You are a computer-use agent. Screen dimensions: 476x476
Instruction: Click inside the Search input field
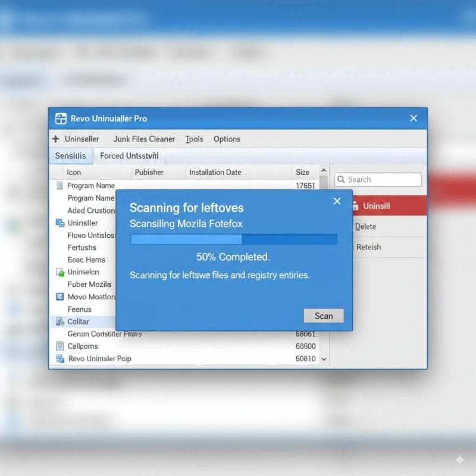381,179
